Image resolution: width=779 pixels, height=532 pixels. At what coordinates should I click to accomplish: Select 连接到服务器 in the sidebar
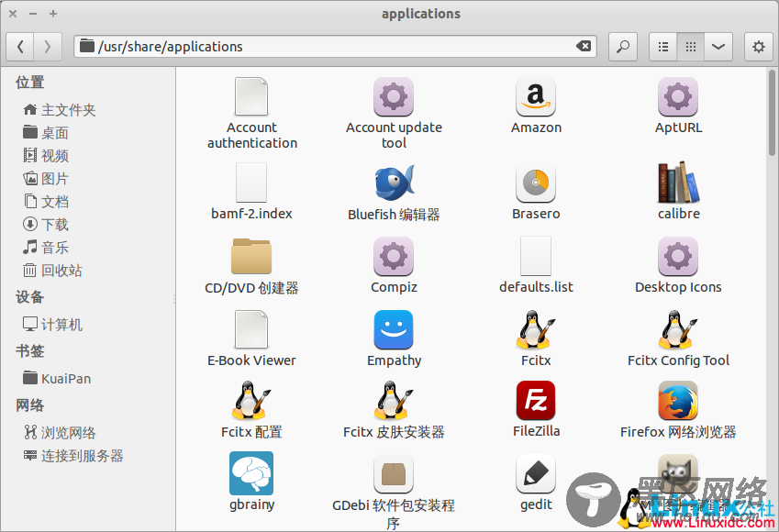[x=73, y=456]
